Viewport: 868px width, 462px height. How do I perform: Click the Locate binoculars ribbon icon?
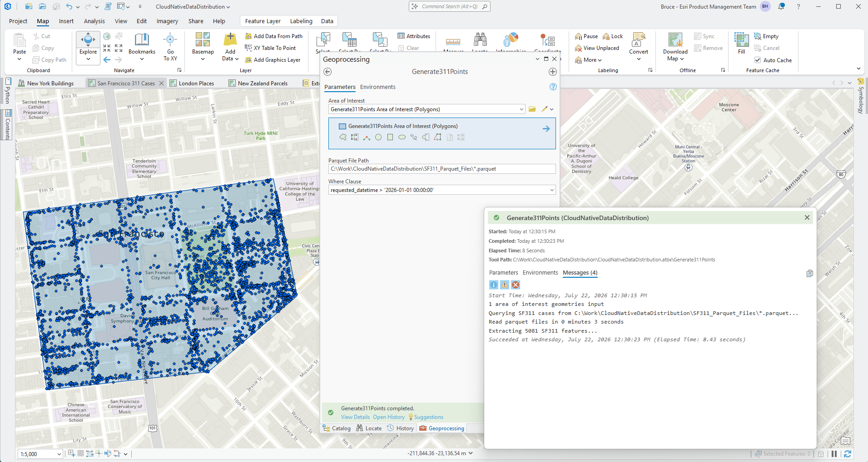pos(480,40)
